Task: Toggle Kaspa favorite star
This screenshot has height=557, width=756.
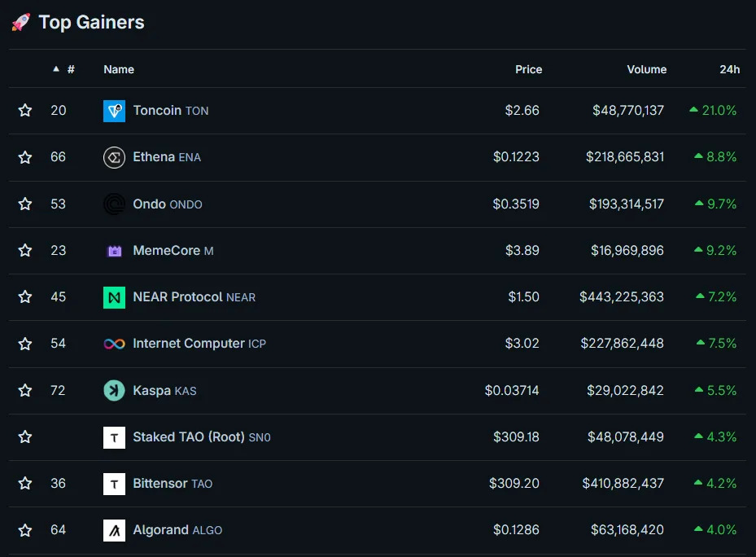Action: [25, 391]
